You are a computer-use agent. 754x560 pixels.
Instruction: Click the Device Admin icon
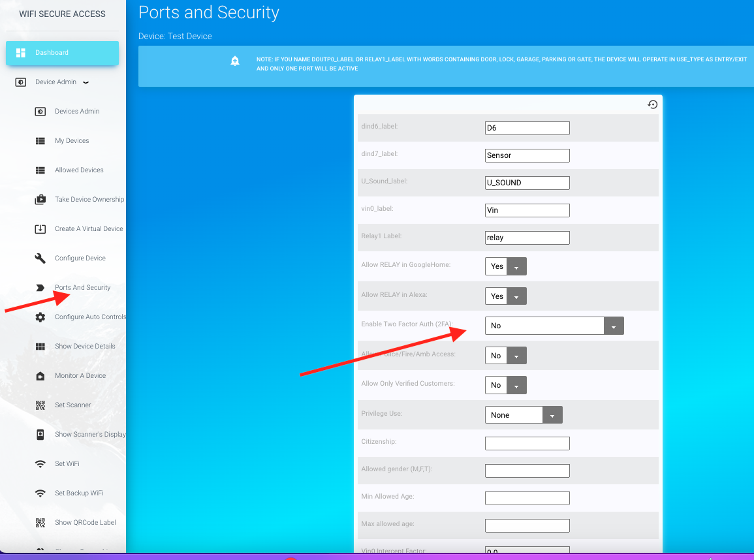[21, 82]
